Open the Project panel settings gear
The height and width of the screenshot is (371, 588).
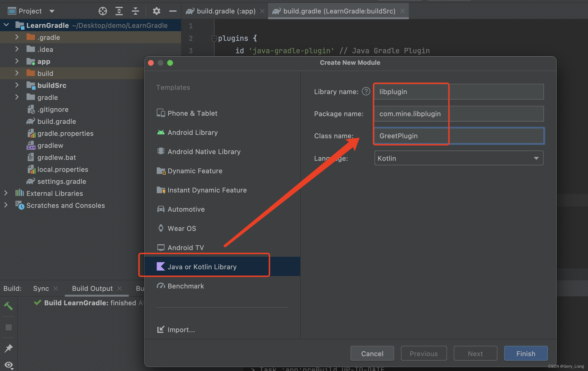156,11
